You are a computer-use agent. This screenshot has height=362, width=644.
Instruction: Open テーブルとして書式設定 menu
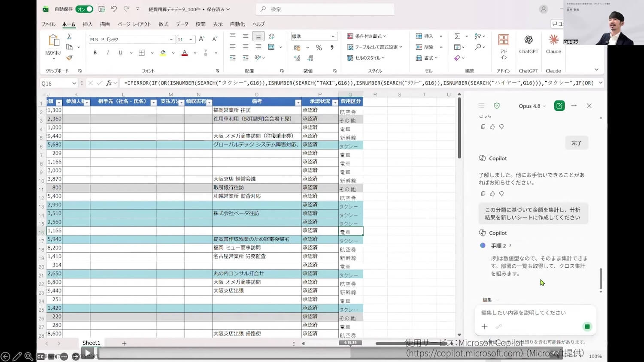374,47
